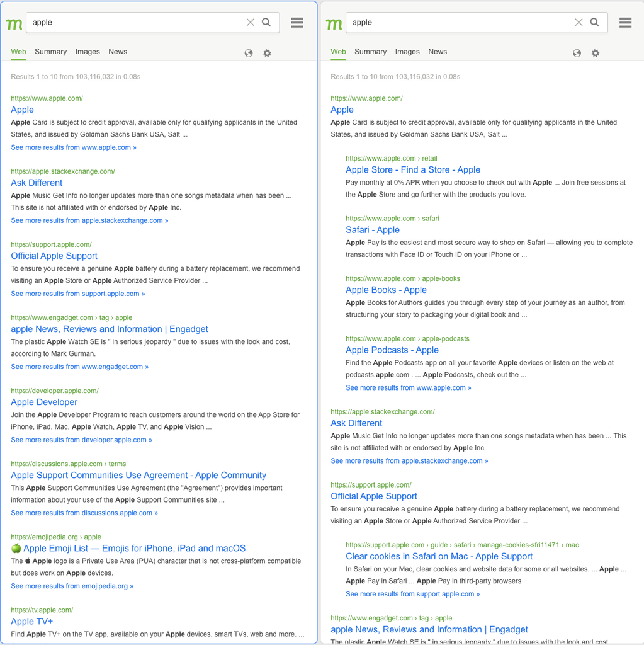Open the Ask Different result in right window
This screenshot has height=645, width=644.
pyautogui.click(x=356, y=423)
